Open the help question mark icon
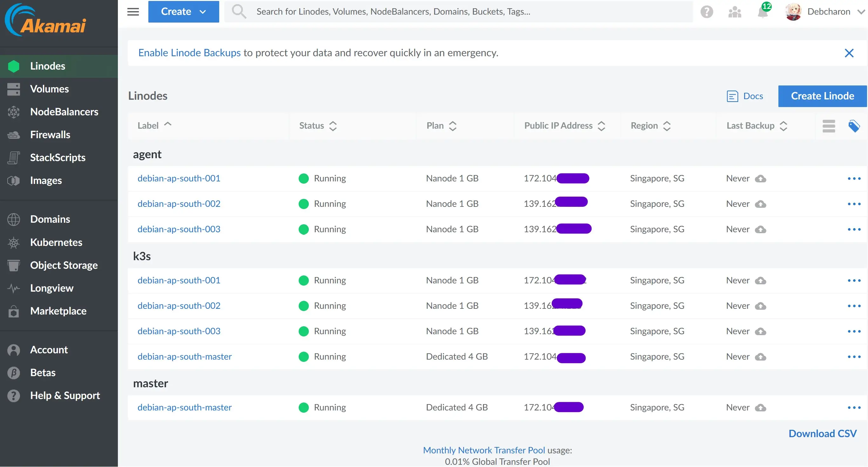The image size is (868, 467). point(707,12)
